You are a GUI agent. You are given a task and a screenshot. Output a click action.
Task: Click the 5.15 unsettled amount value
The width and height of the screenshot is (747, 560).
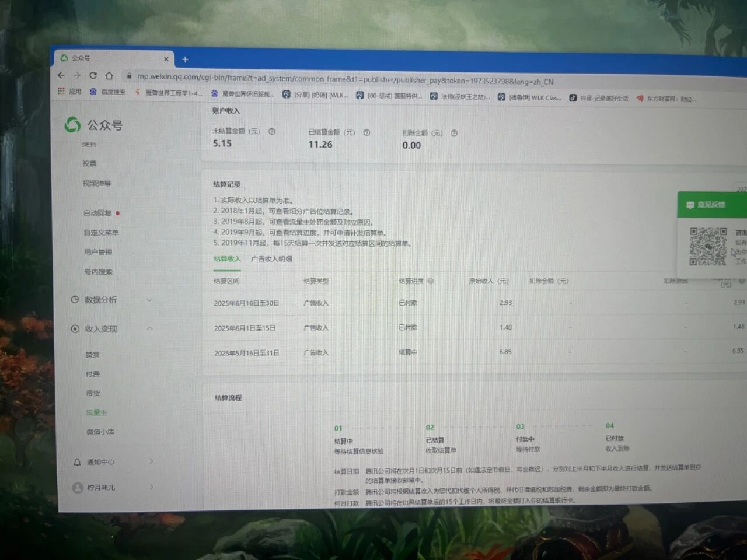222,143
